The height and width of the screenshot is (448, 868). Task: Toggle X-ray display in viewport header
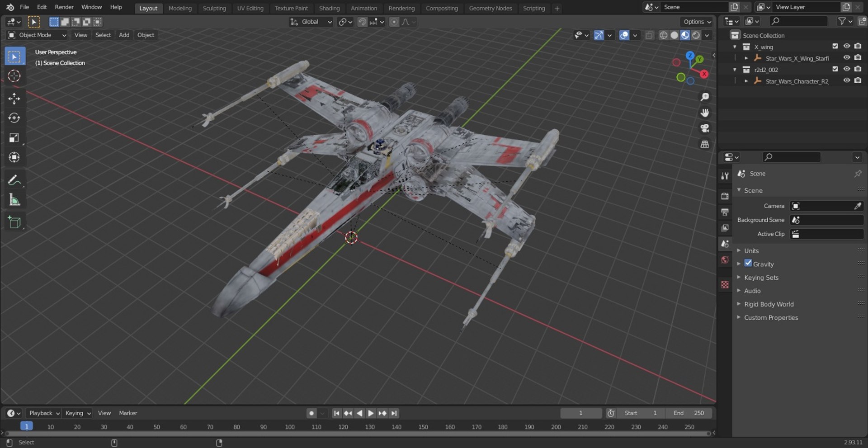649,35
